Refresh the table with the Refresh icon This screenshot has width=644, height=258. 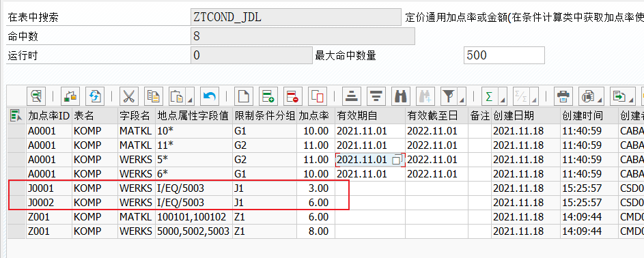click(x=95, y=97)
